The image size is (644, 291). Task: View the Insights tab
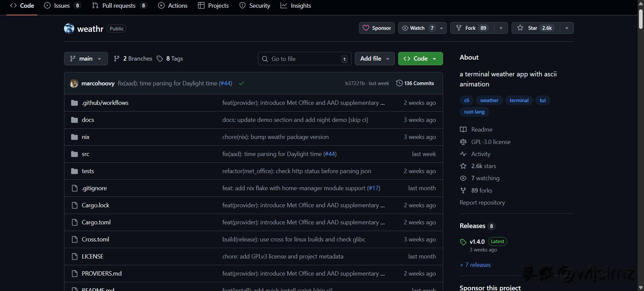pyautogui.click(x=296, y=6)
